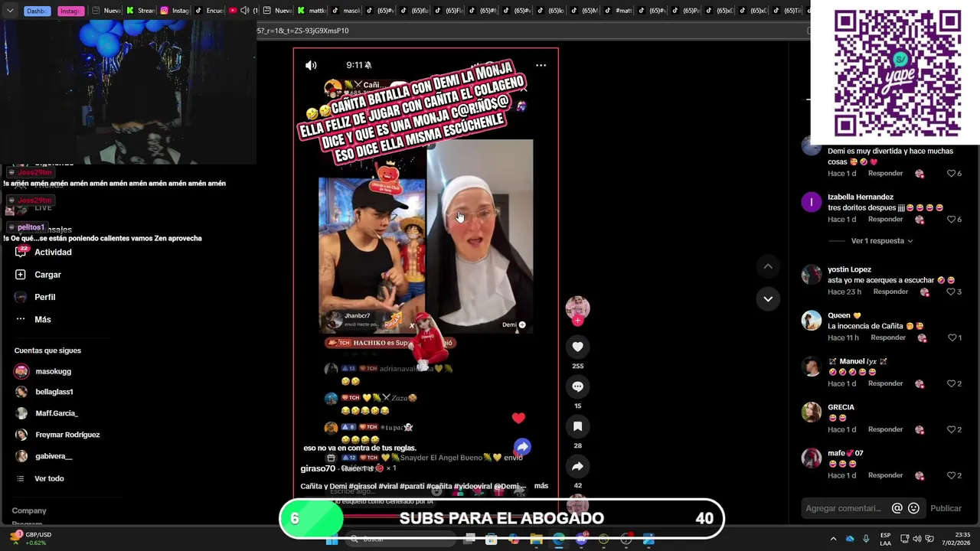Like the 'Demi es muy divertida' comment
This screenshot has height=551, width=980.
[954, 174]
